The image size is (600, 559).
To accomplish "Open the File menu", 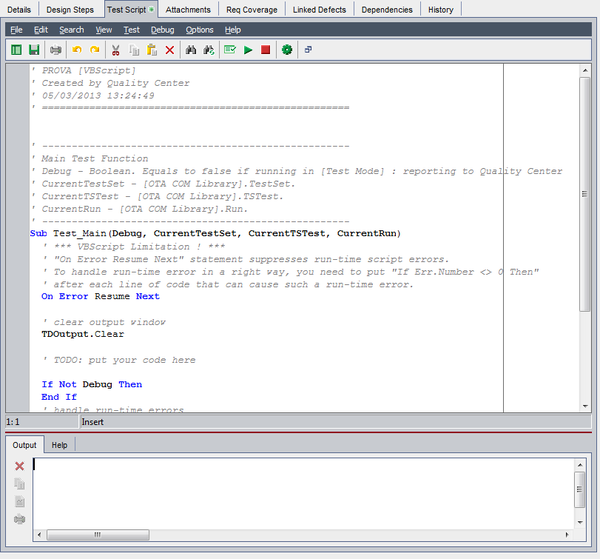I will tap(16, 30).
